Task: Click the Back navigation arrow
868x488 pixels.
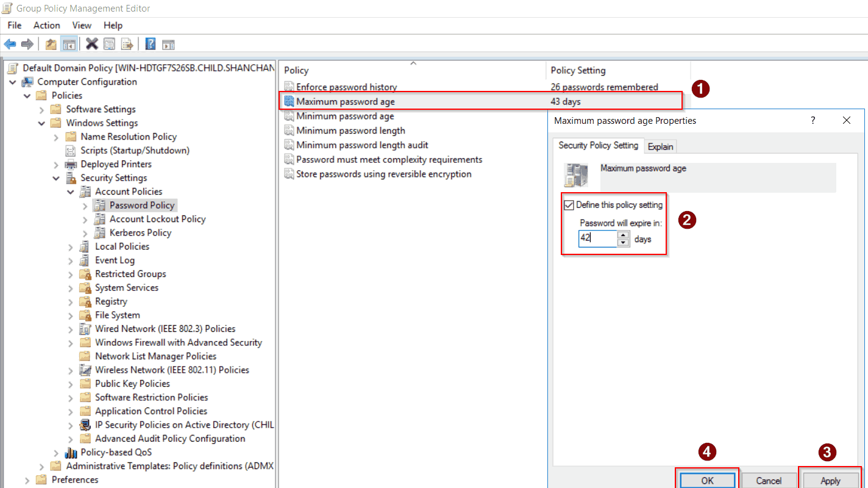Action: [x=10, y=44]
